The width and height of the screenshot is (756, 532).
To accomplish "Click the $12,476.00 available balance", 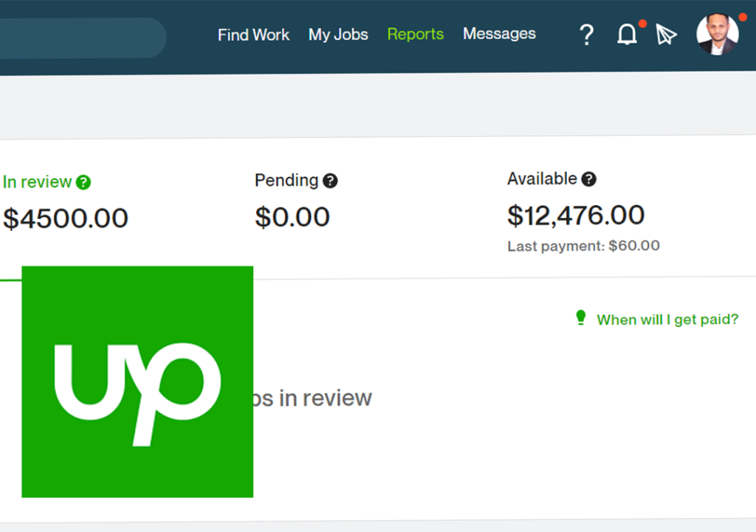I will tap(576, 215).
